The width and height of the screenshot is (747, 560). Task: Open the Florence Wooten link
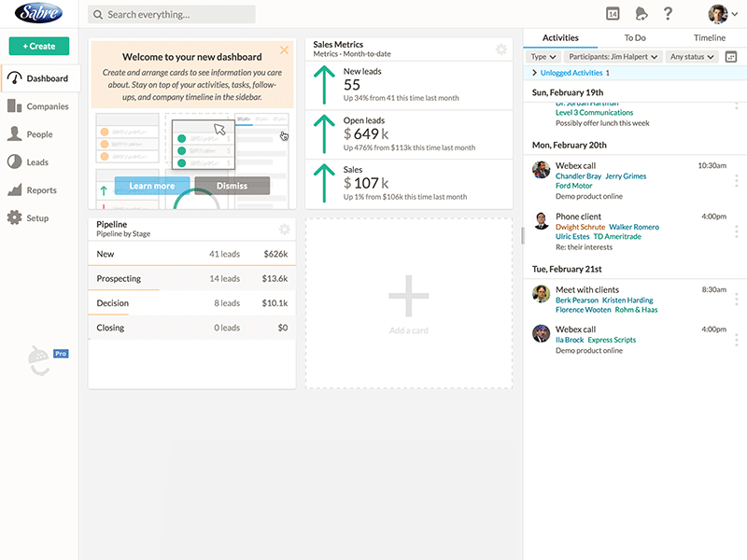pos(583,310)
